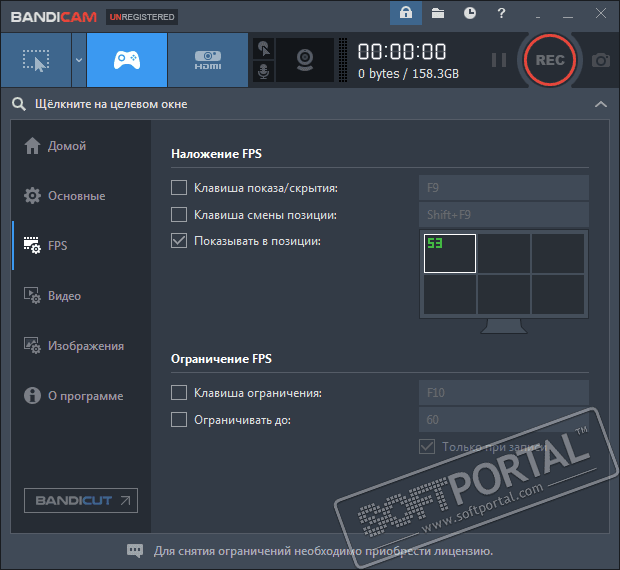
Task: Click the pause recording button
Action: click(499, 60)
